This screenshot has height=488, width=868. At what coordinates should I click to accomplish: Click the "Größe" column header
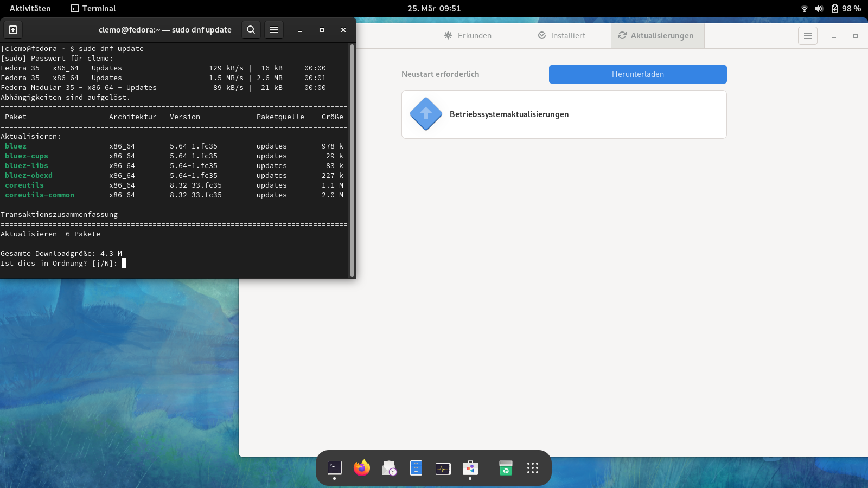[333, 117]
